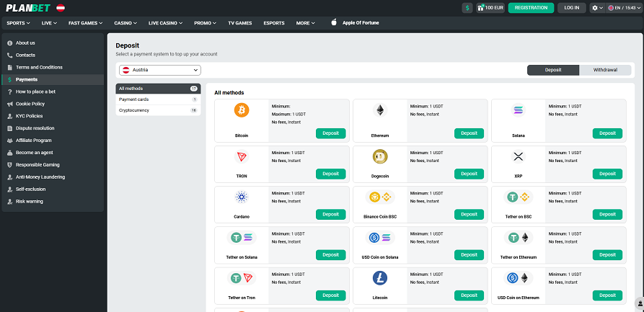
Task: Expand the LIVE menu
Action: (49, 23)
